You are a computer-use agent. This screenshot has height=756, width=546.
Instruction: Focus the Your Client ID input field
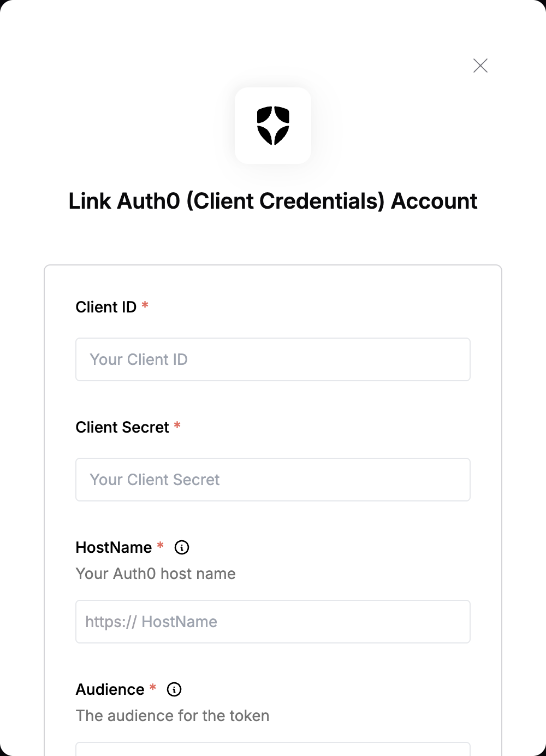pos(273,359)
